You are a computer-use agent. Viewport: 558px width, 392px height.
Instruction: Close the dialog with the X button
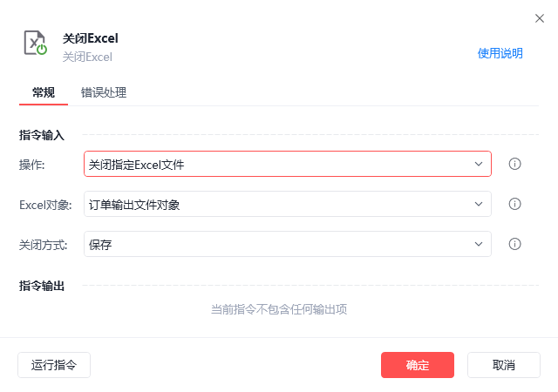539,17
